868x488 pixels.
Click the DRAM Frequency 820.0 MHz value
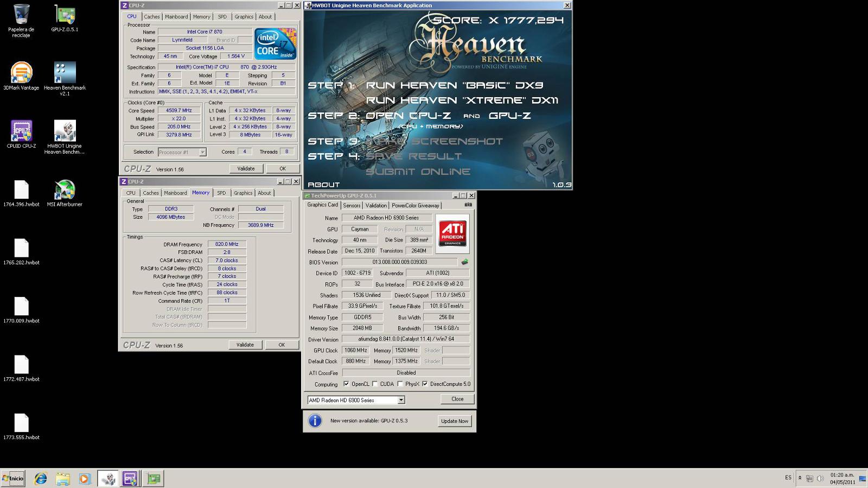point(227,244)
